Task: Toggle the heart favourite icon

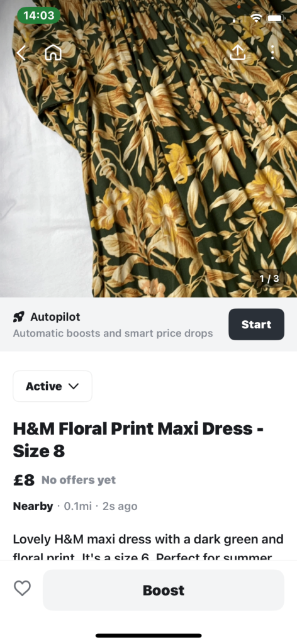Action: click(22, 588)
